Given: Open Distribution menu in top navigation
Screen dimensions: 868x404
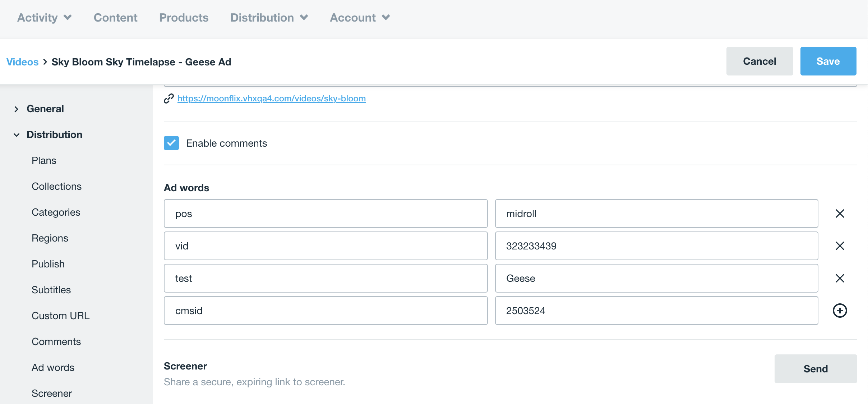Looking at the screenshot, I should click(269, 18).
